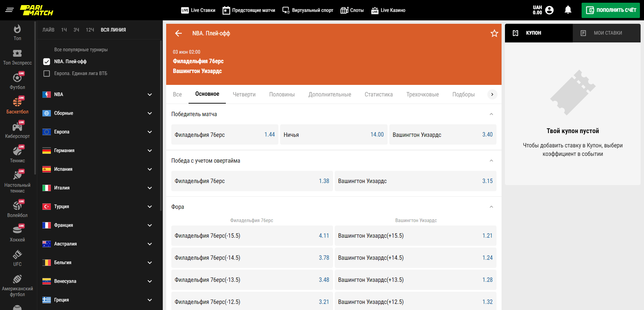Collapse the Победитель матча section
The height and width of the screenshot is (310, 644).
pyautogui.click(x=491, y=114)
